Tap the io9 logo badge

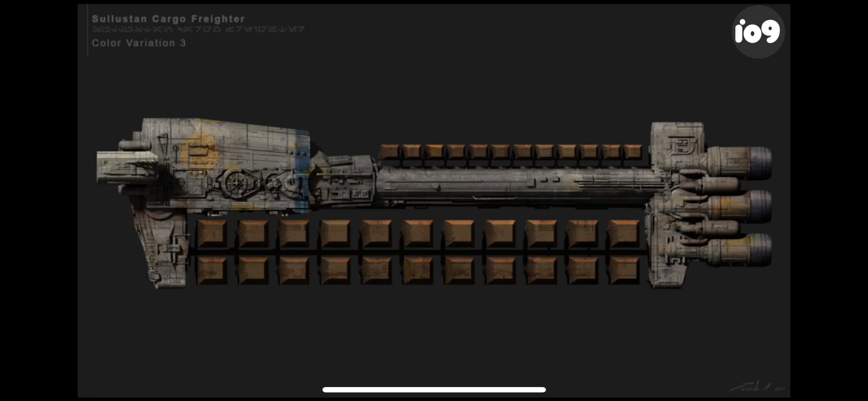pos(758,32)
